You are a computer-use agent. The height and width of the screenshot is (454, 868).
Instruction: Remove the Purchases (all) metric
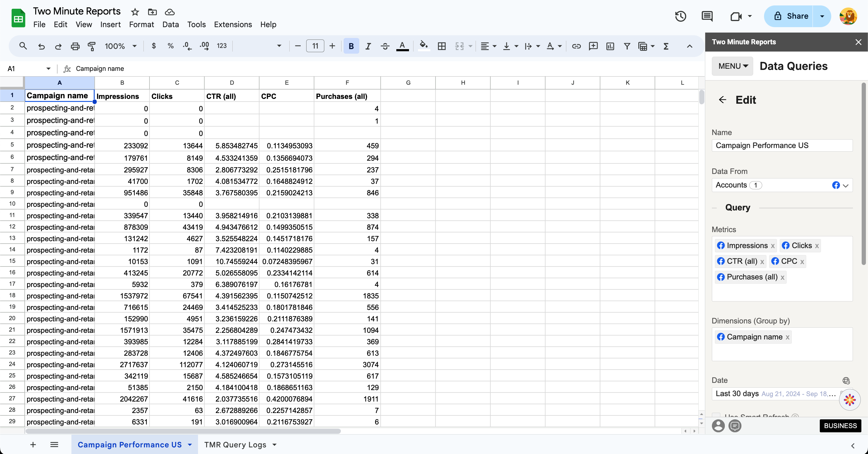point(782,277)
